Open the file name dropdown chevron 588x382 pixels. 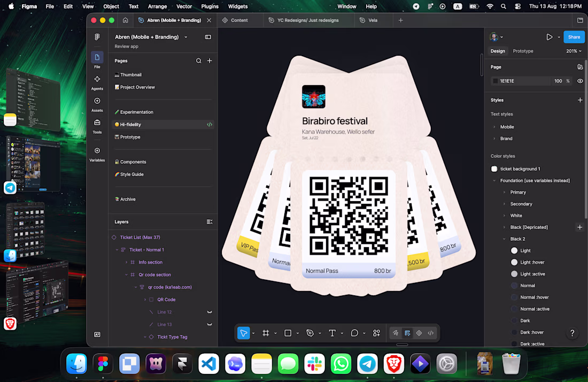[x=186, y=37]
